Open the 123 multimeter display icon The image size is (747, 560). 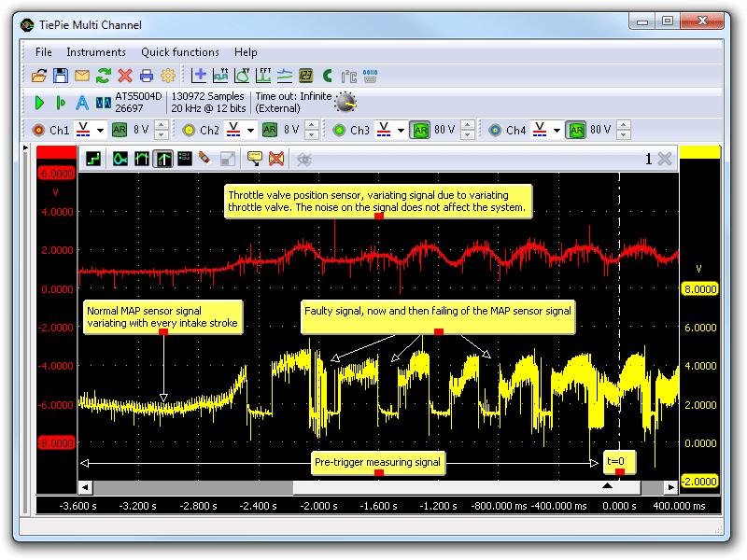[x=306, y=76]
